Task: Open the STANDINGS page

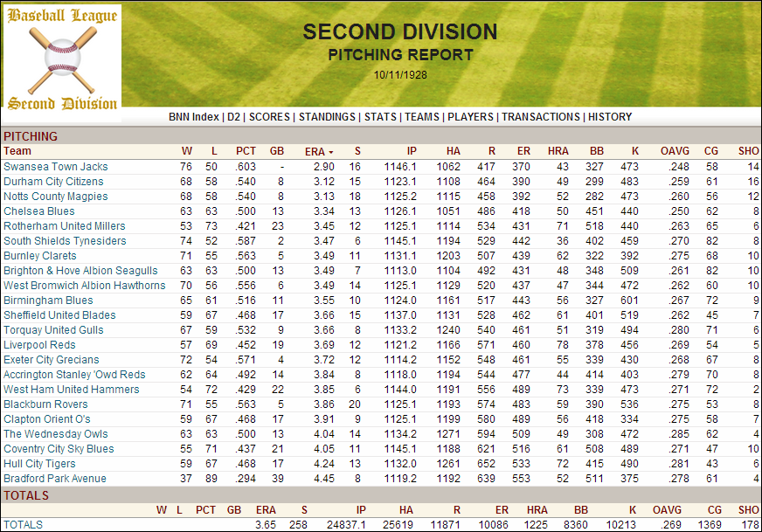Action: pyautogui.click(x=327, y=117)
